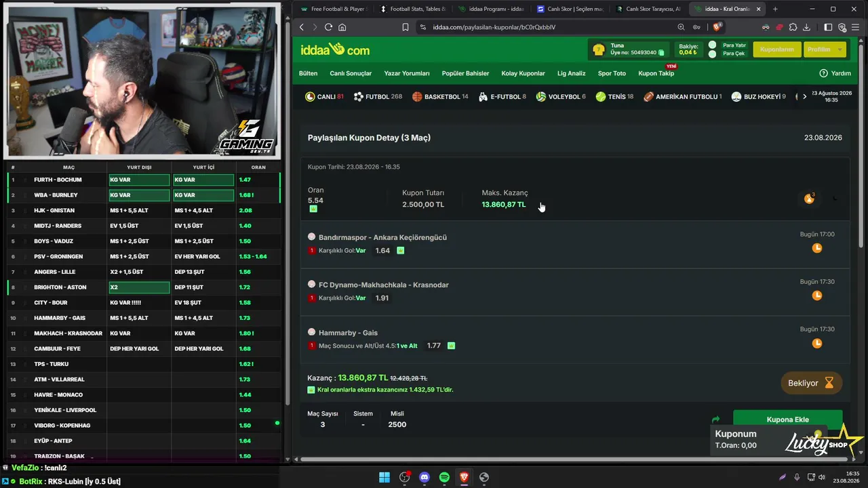Go back using the browser back arrow
Viewport: 868px width, 488px height.
tap(302, 27)
